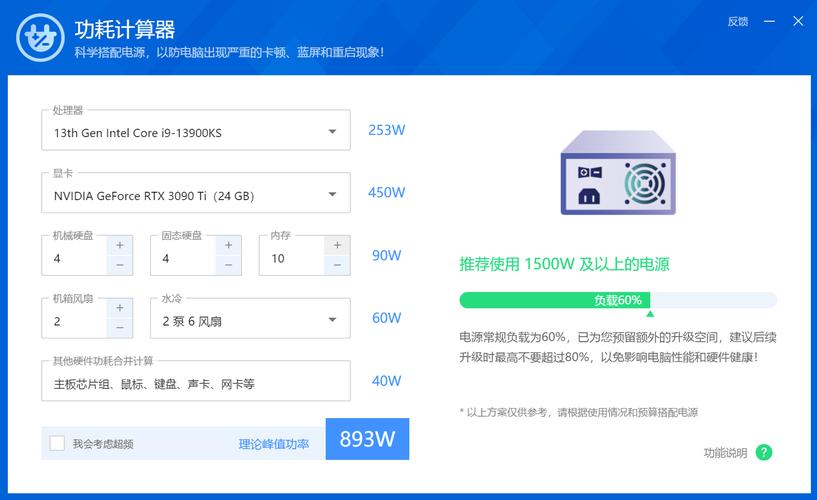Click the 60W cooling power value

387,318
